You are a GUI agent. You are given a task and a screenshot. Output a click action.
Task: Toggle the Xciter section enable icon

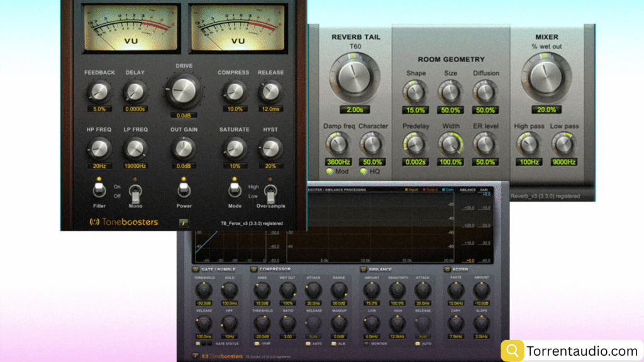447,270
